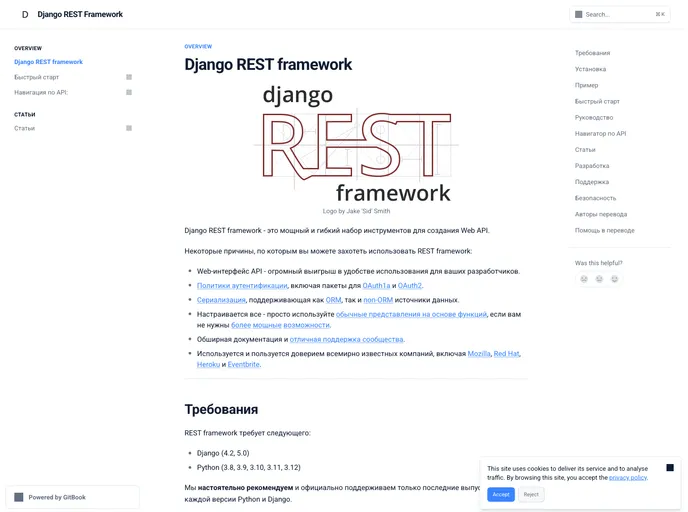Open the Red Hat link
Image resolution: width=688 pixels, height=512 pixels.
click(506, 354)
